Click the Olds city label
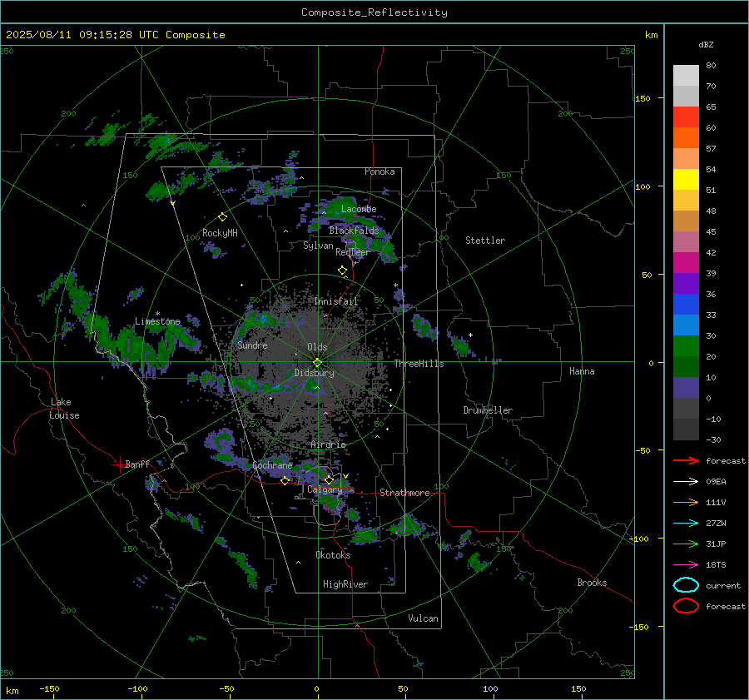Viewport: 749px width, 700px height. point(317,347)
